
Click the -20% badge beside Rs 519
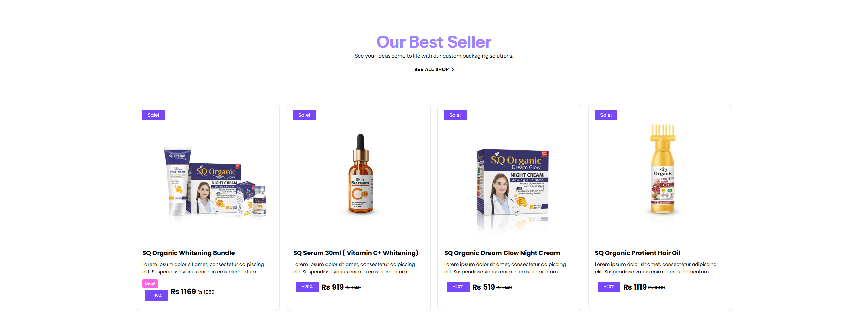click(x=458, y=287)
